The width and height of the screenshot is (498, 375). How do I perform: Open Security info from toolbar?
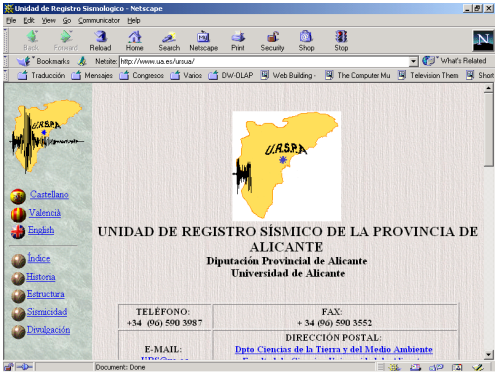(x=272, y=41)
